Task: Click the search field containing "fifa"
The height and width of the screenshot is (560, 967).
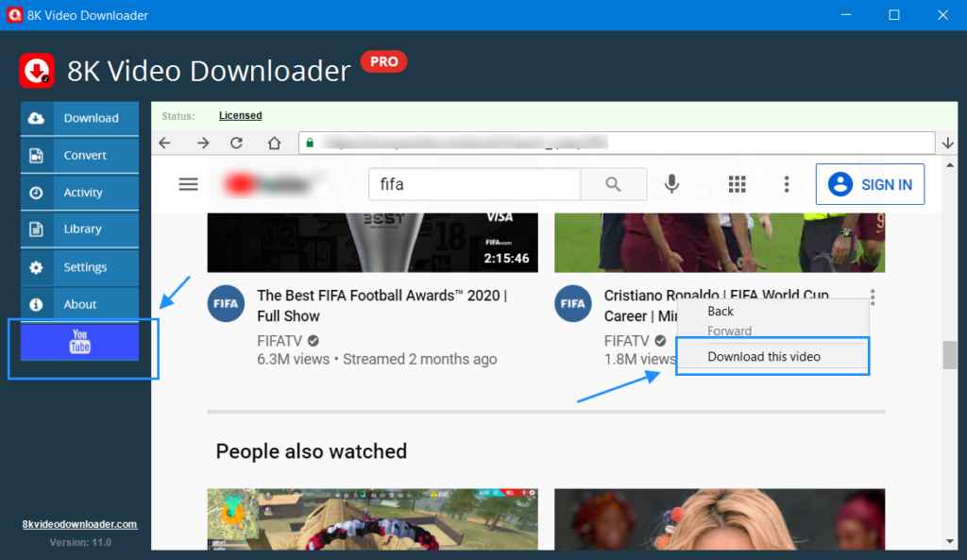Action: click(474, 184)
